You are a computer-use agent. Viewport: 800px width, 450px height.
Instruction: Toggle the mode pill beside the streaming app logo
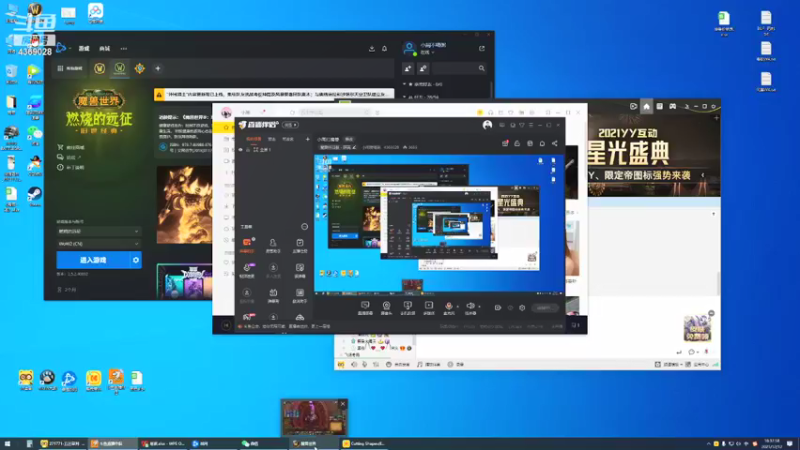pyautogui.click(x=291, y=125)
